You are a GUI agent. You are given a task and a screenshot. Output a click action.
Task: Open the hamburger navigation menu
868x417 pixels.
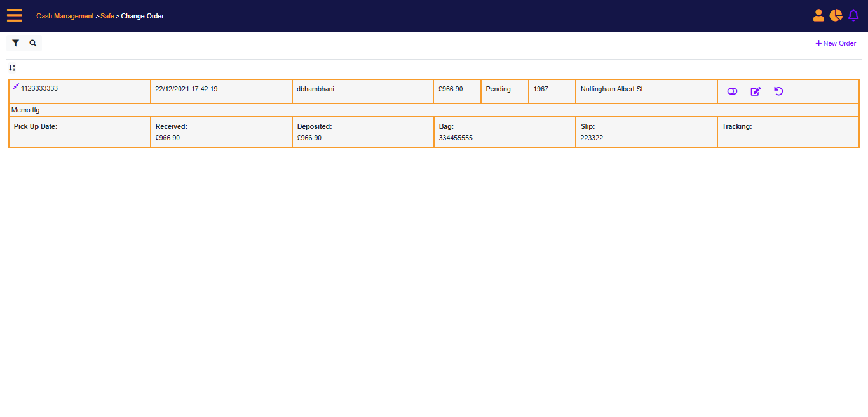pos(15,15)
